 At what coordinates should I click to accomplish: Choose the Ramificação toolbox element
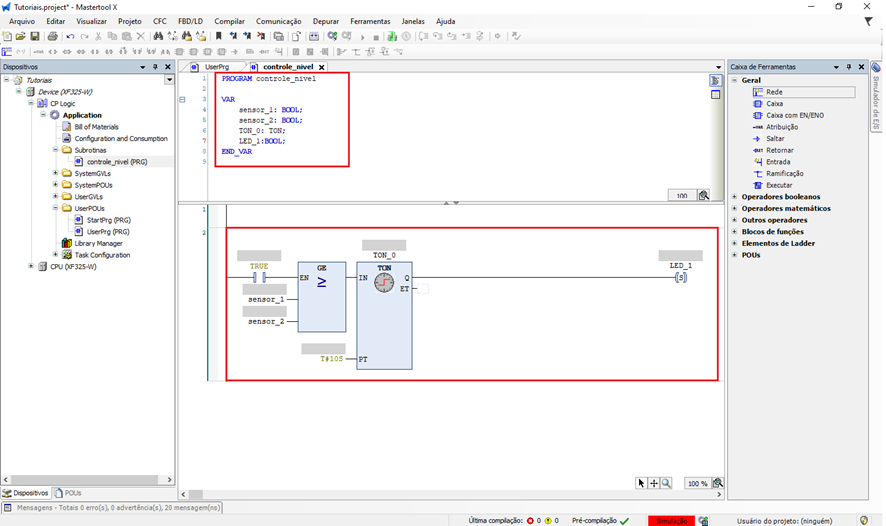[784, 173]
